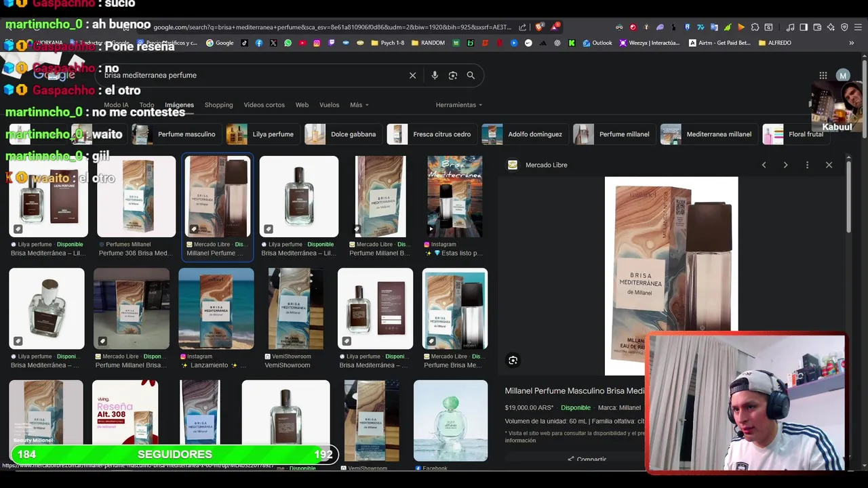This screenshot has height=488, width=868.
Task: Switch to the Vuelos tab
Action: pos(329,105)
